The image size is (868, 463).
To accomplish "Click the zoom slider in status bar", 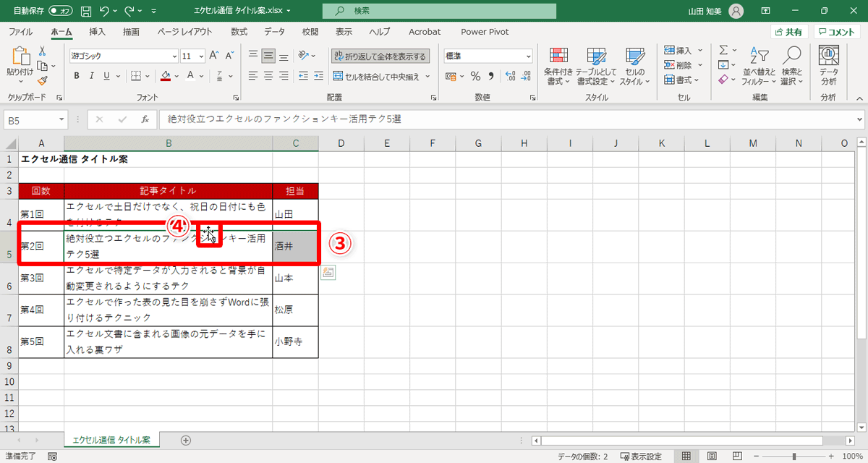I will 794,456.
